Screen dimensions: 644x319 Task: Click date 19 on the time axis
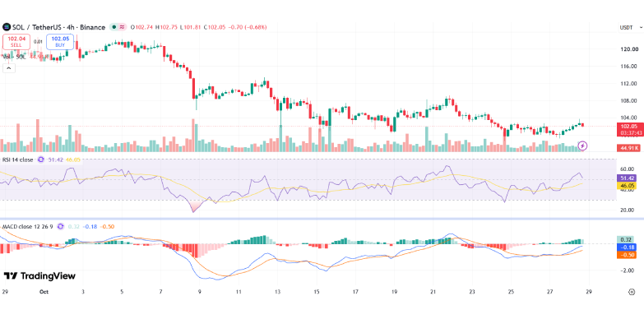(394, 292)
